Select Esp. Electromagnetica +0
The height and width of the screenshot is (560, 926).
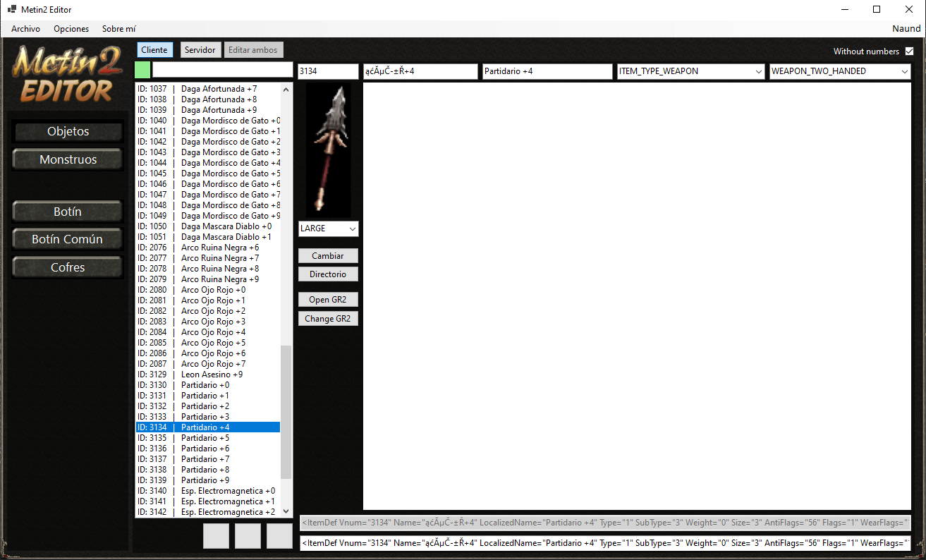click(x=208, y=491)
